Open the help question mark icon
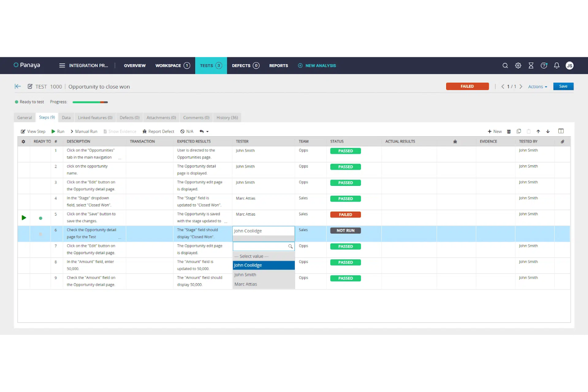Viewport: 588px width, 392px height. click(x=544, y=66)
